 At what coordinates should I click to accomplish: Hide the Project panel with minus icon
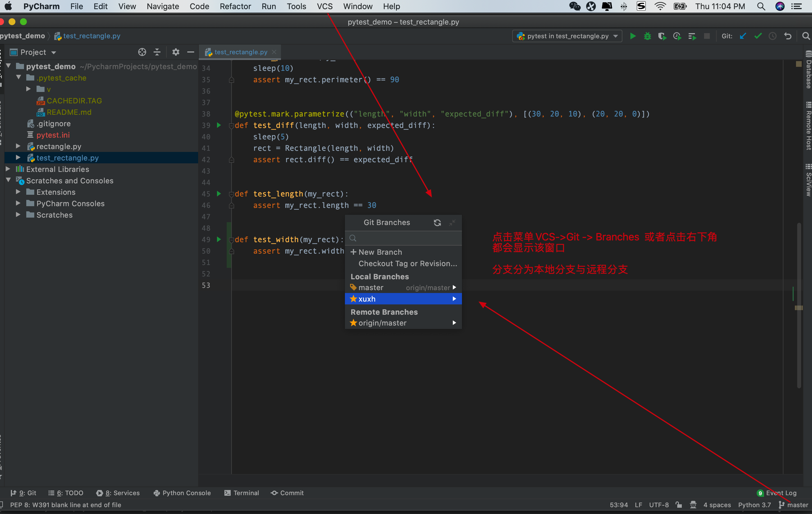tap(190, 52)
